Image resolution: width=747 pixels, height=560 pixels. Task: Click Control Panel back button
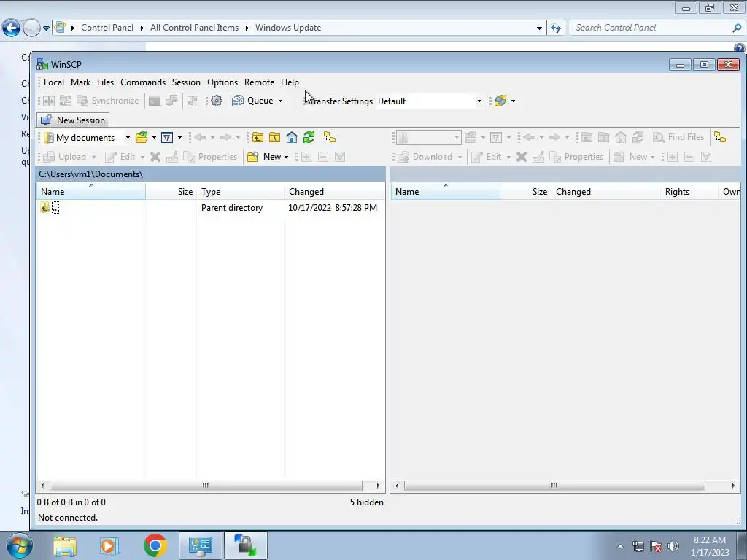point(12,28)
